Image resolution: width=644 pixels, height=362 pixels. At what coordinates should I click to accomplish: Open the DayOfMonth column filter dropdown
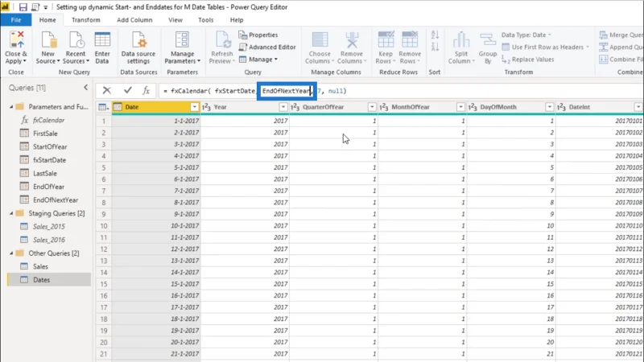tap(549, 107)
